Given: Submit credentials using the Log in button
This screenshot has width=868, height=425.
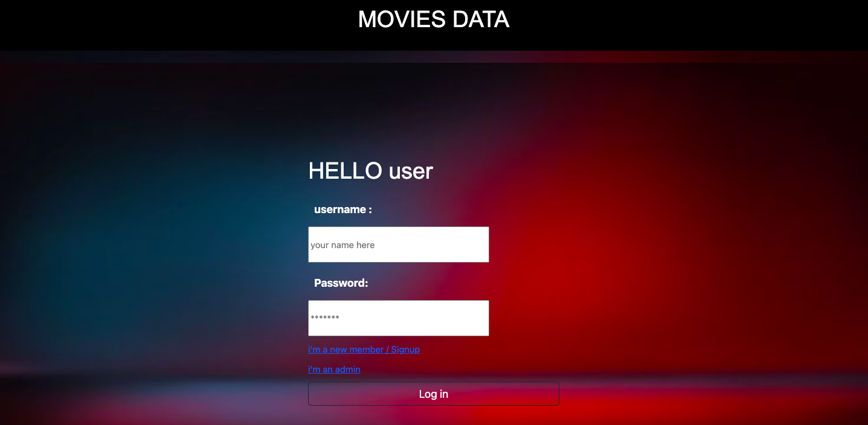Looking at the screenshot, I should [x=433, y=394].
